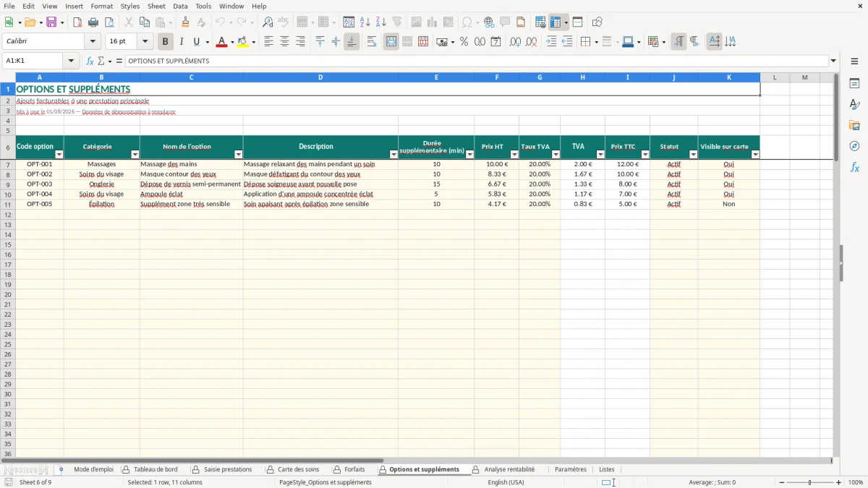Insert a comment
Viewport: 868px width, 488px height.
click(x=505, y=22)
